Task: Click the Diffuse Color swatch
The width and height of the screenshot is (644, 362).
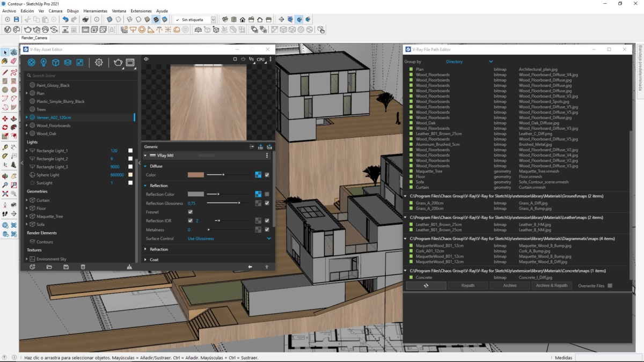Action: pos(195,175)
